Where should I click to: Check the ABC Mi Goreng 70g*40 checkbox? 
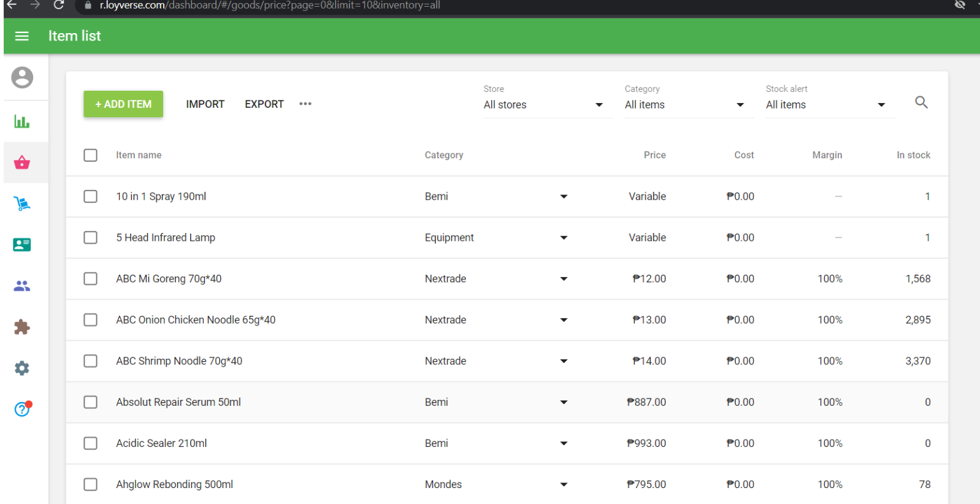91,279
